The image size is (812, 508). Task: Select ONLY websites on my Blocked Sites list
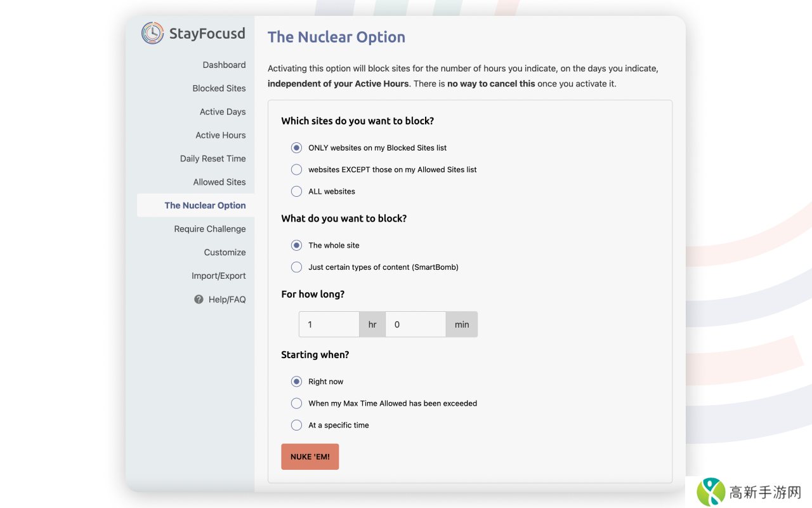pos(296,148)
